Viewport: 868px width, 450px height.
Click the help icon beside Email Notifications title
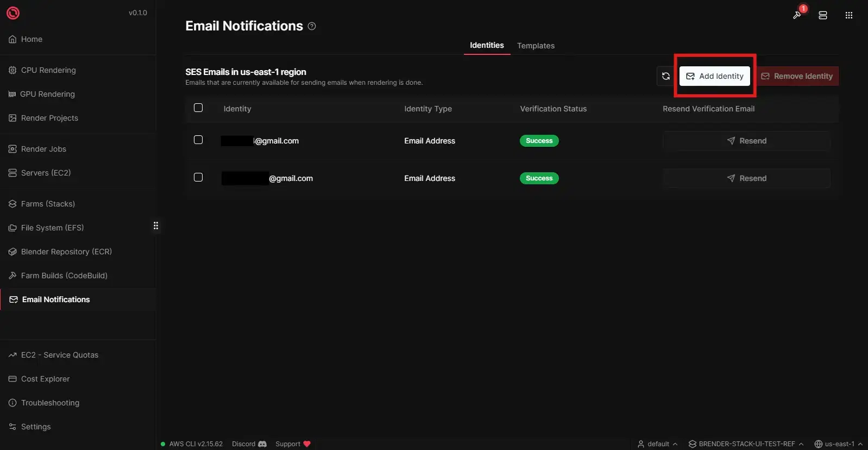point(312,26)
